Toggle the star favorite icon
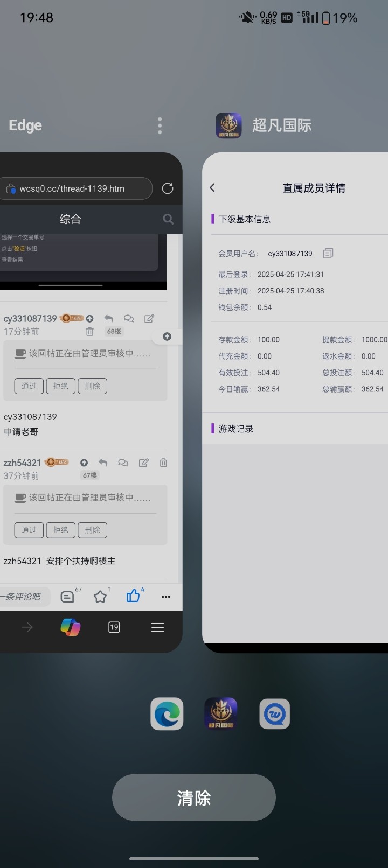Image resolution: width=388 pixels, height=868 pixels. (x=100, y=597)
